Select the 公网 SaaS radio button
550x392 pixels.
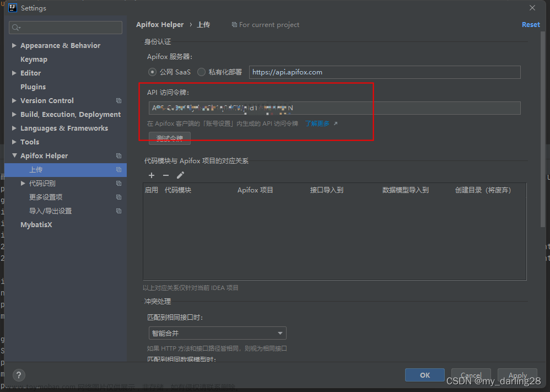[152, 72]
